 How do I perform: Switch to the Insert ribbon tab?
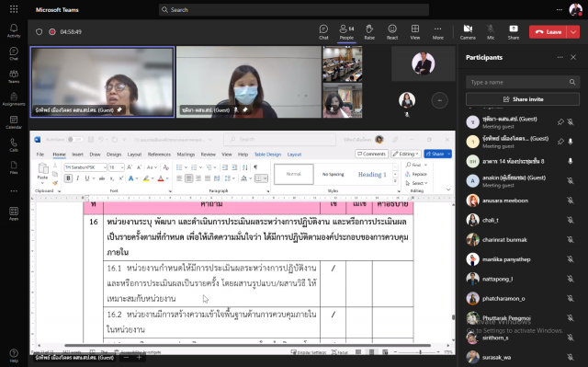77,155
